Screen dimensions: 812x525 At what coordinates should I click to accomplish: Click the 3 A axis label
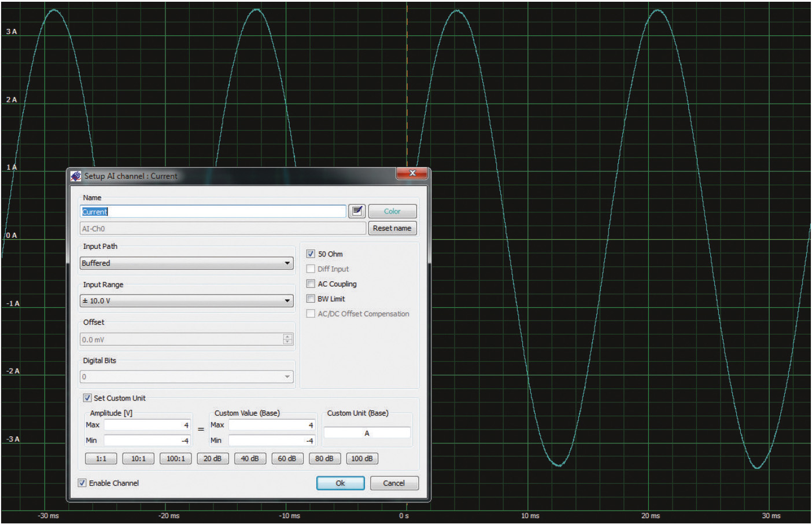[12, 31]
